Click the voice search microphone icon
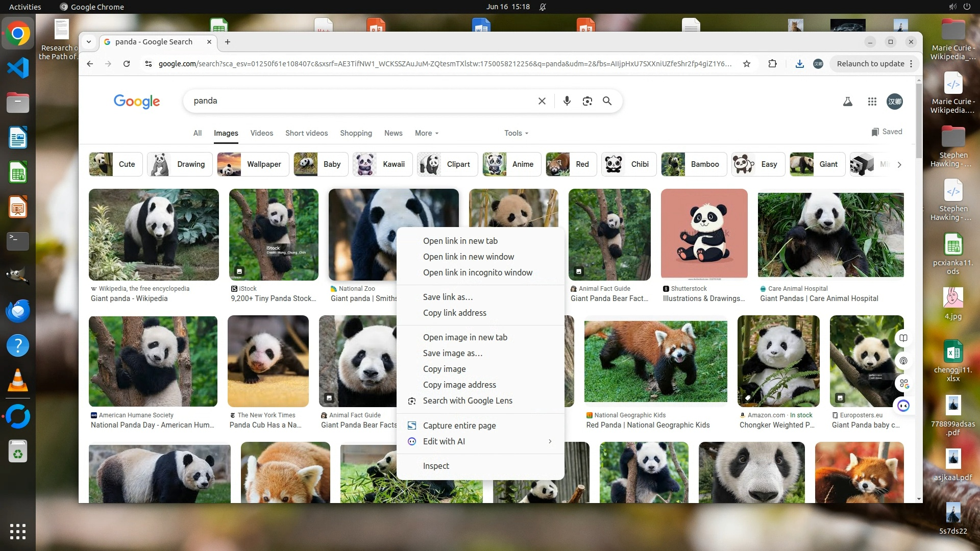Viewport: 980px width, 551px height. pos(567,101)
